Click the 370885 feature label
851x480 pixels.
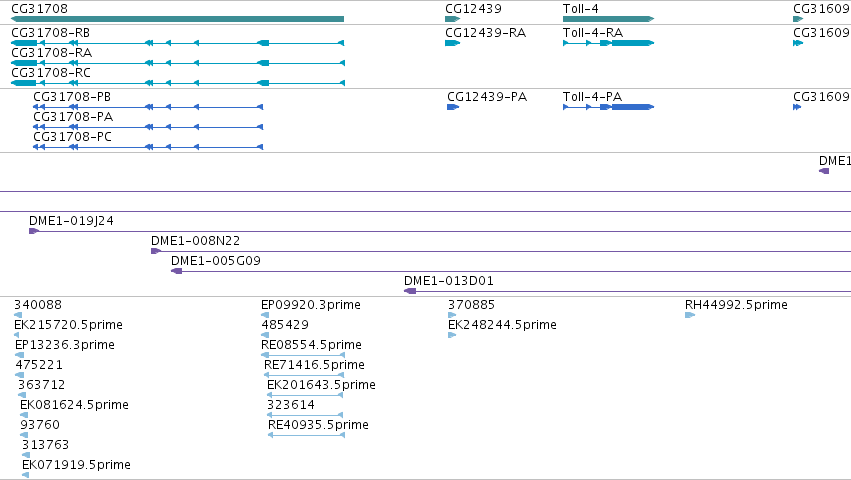(x=472, y=305)
